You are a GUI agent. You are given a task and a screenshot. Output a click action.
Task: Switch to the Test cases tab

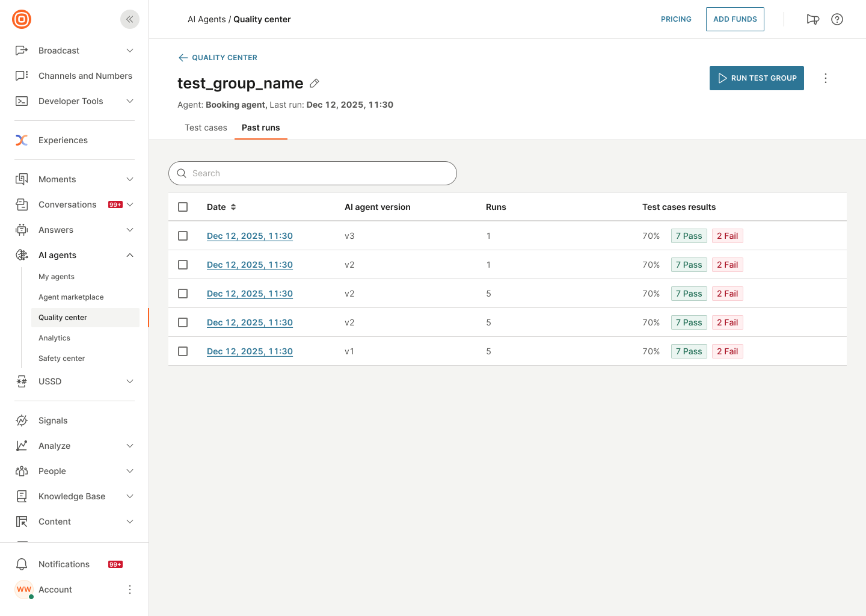click(206, 128)
